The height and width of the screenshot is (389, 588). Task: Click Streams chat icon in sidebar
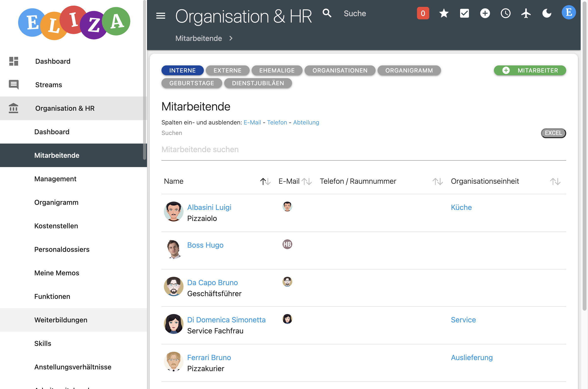click(x=14, y=85)
